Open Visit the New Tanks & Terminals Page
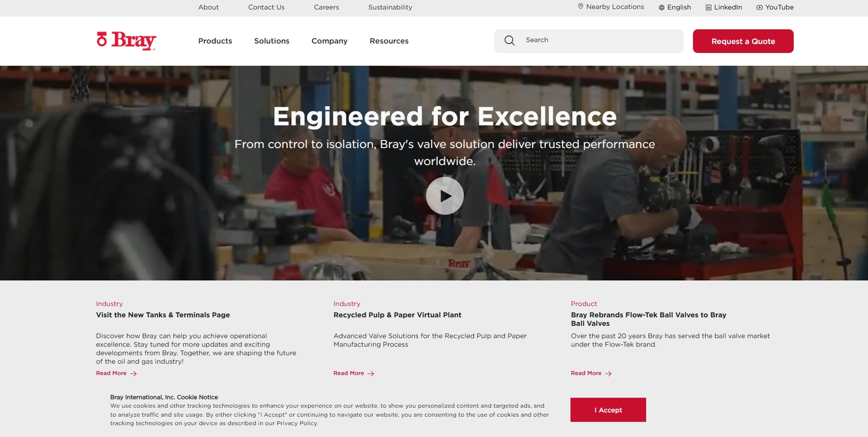The image size is (868, 437). 163,315
